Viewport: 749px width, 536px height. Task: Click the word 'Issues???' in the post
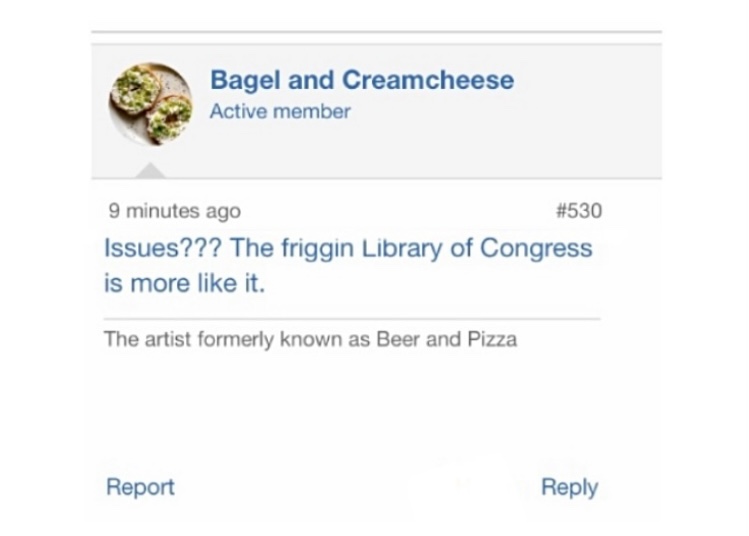[x=163, y=248]
